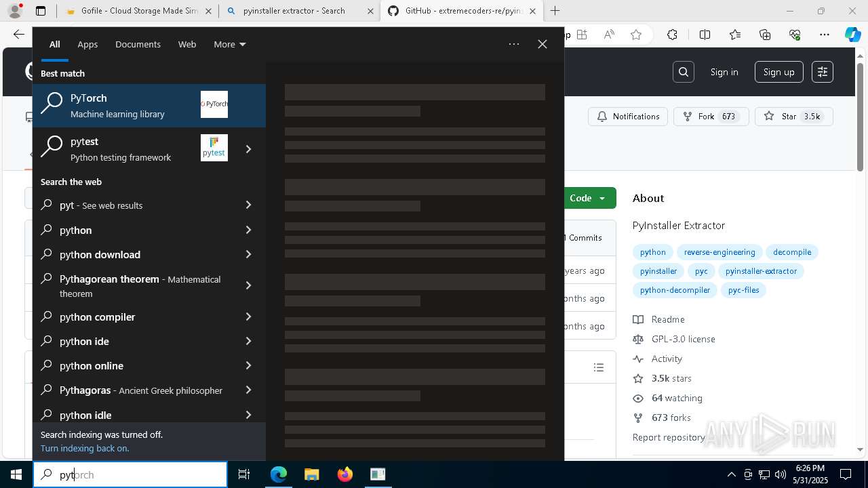Open Task View from the taskbar
The image size is (868, 488).
(x=244, y=474)
